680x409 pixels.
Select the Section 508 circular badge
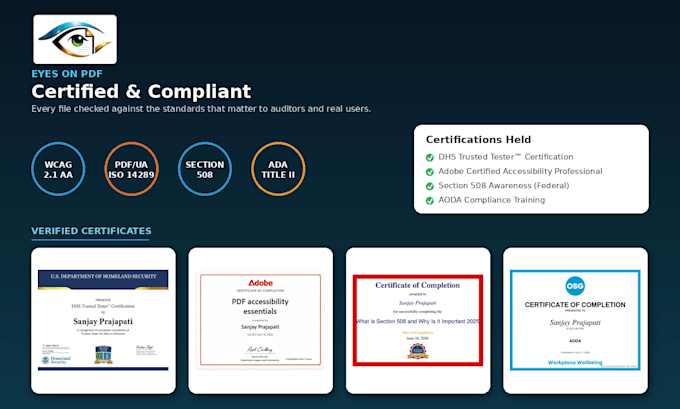[205, 169]
